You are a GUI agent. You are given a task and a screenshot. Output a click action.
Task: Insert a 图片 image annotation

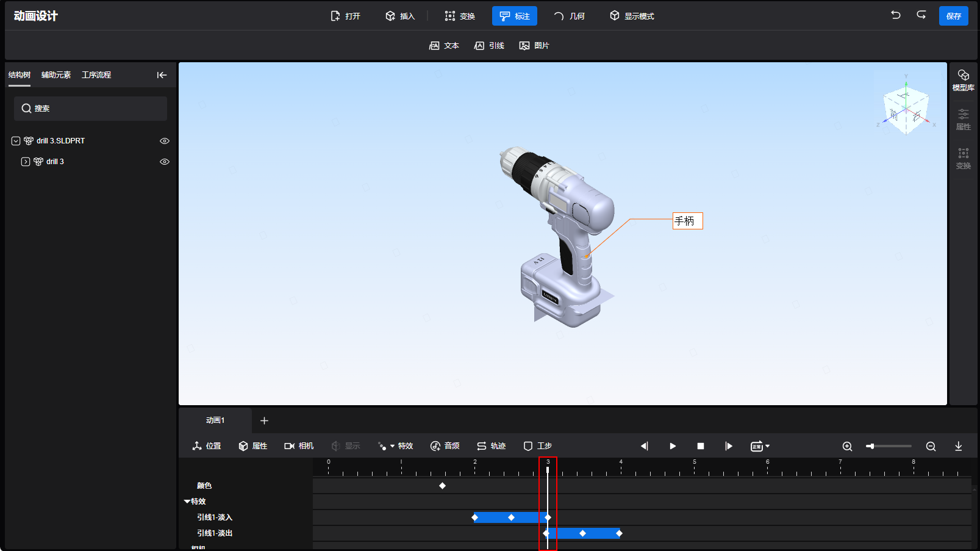point(534,46)
